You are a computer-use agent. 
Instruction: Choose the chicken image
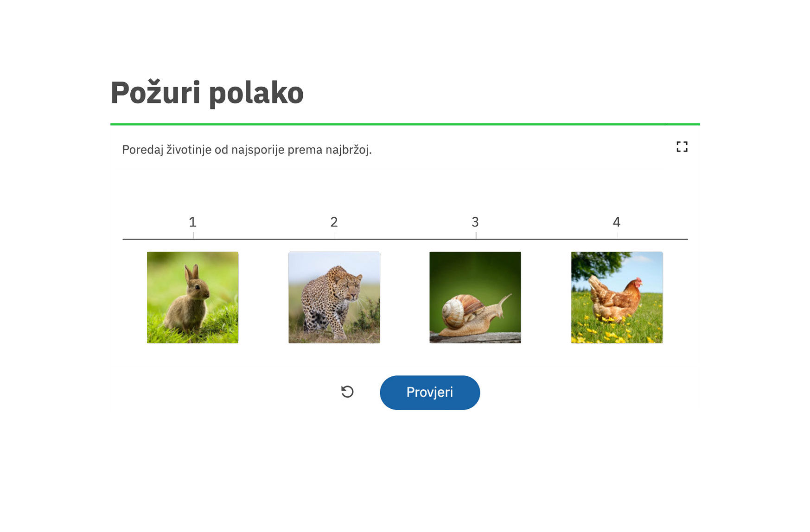coord(617,298)
